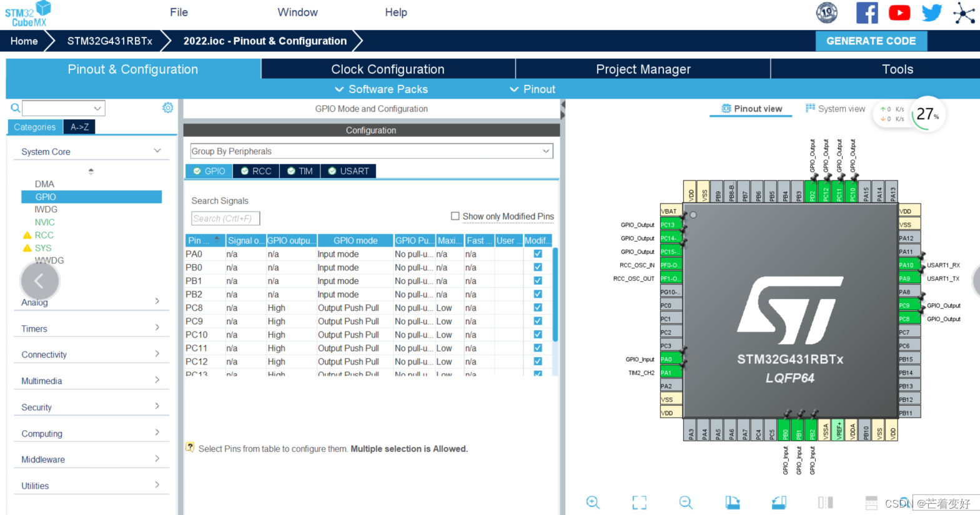Click the fit-to-screen icon below chip view
Screen dimensions: 980x515
640,503
